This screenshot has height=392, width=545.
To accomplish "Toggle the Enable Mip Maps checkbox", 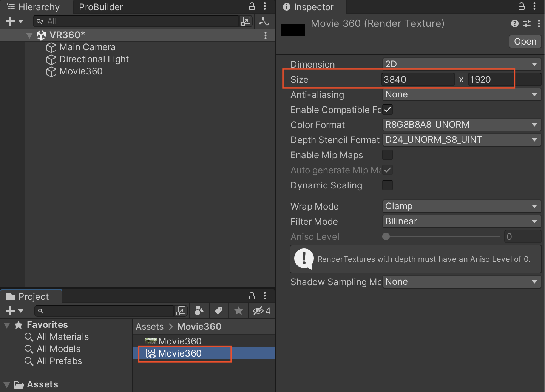I will click(388, 155).
